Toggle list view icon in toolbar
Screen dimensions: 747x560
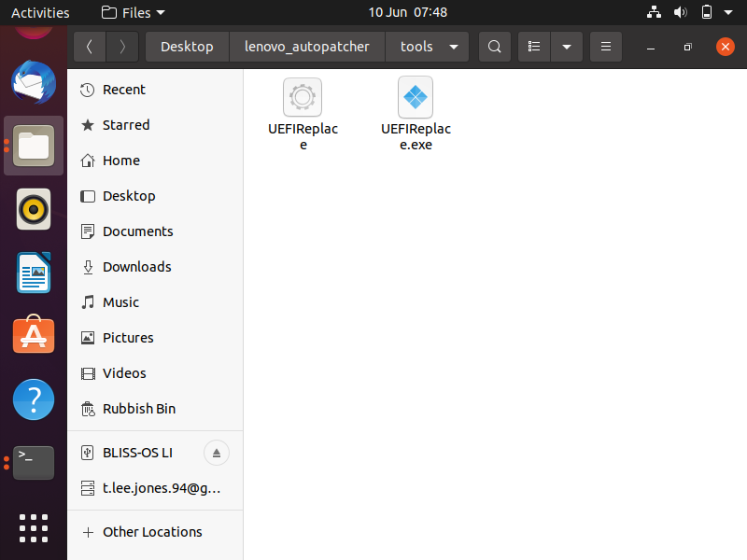point(534,47)
